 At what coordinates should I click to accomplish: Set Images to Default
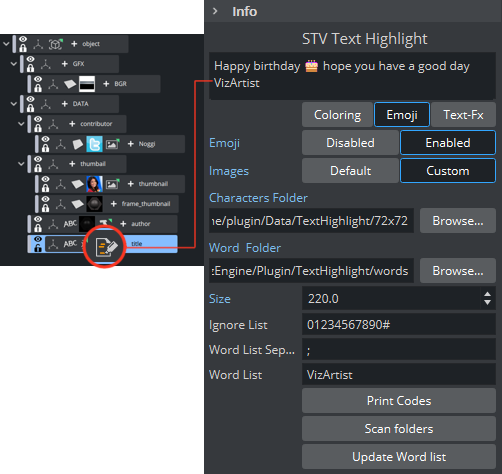tap(350, 171)
